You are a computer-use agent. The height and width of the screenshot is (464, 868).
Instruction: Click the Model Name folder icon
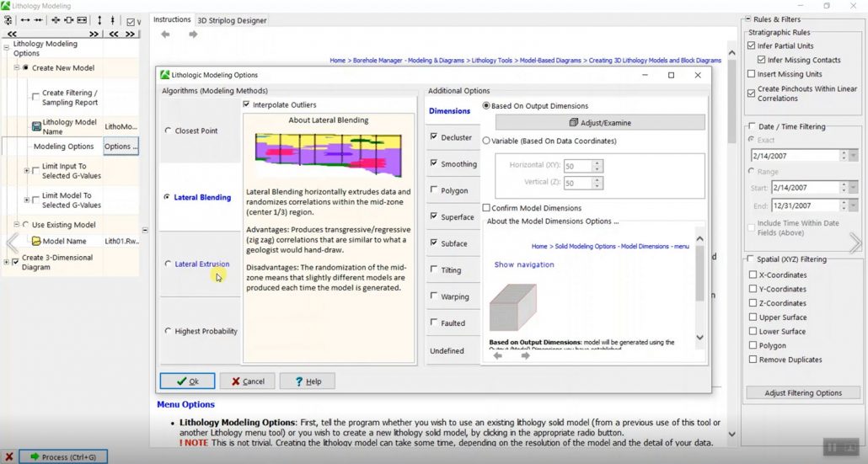click(x=36, y=241)
